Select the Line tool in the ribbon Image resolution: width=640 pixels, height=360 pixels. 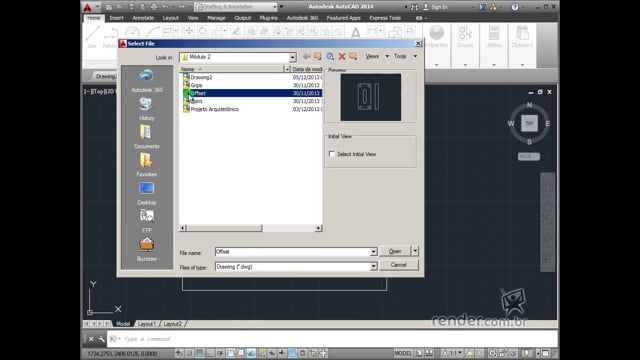coord(92,37)
